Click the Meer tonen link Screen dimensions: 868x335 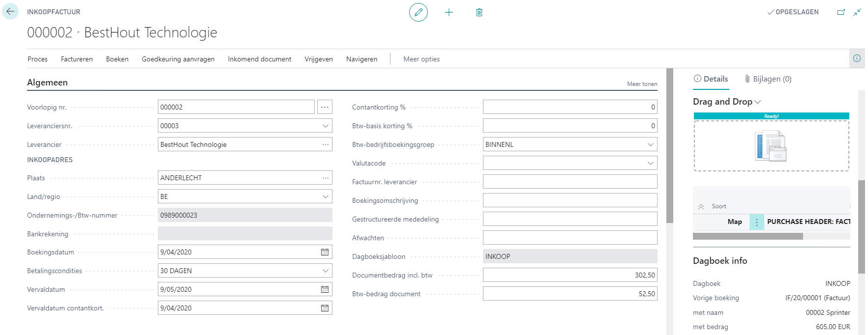coord(642,84)
